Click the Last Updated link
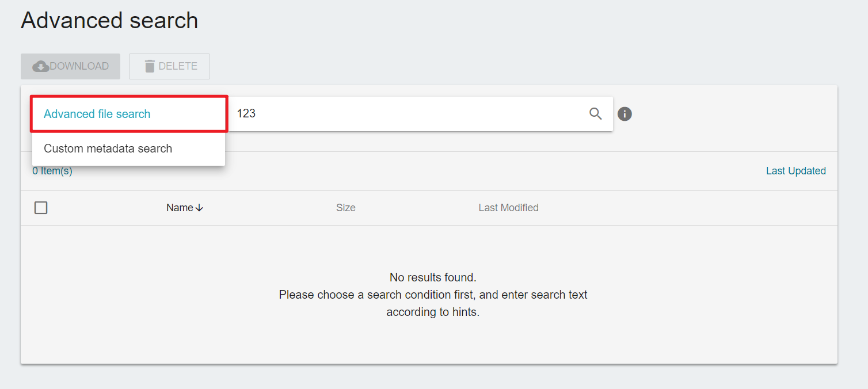The image size is (868, 389). click(795, 171)
